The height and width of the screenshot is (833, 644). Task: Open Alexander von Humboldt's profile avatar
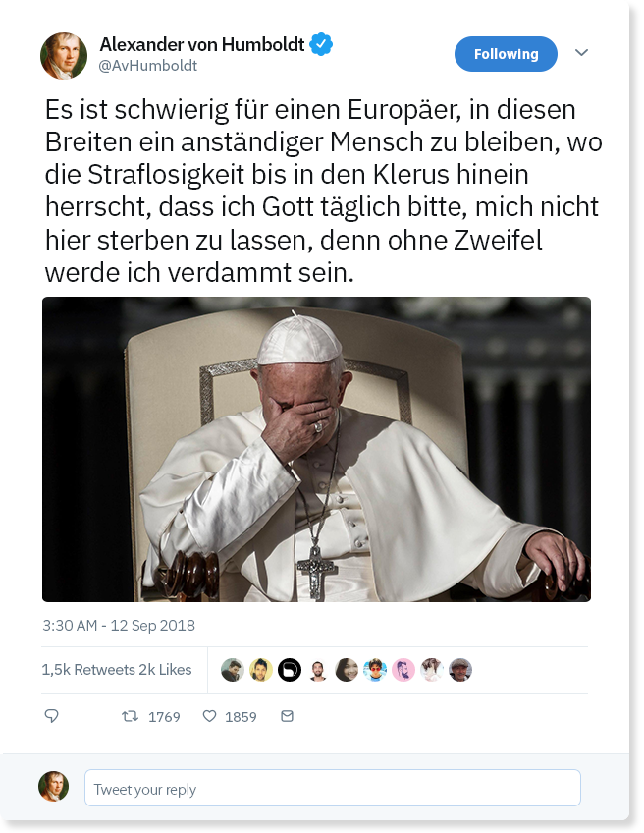click(x=64, y=55)
